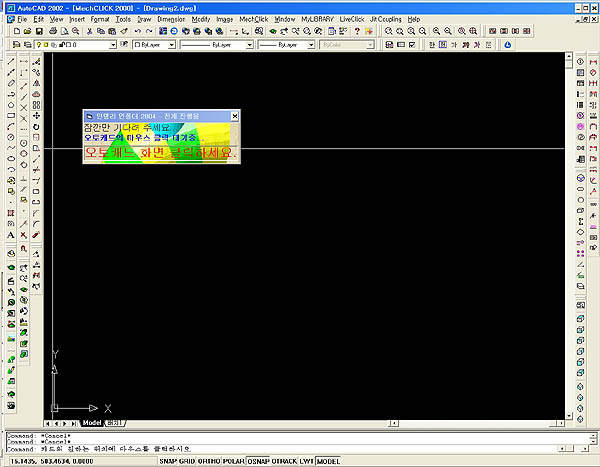Select the Rotate modify tool
600x467 pixels.
pyautogui.click(x=36, y=127)
